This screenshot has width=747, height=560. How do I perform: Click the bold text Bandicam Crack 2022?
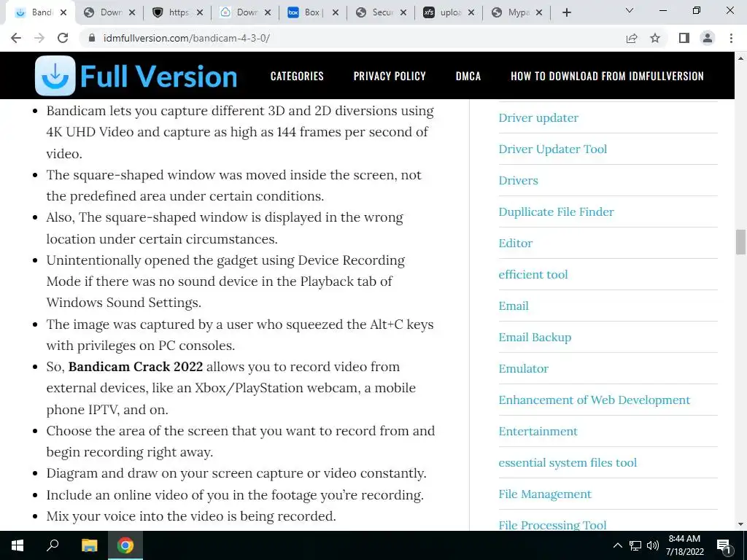pos(135,367)
